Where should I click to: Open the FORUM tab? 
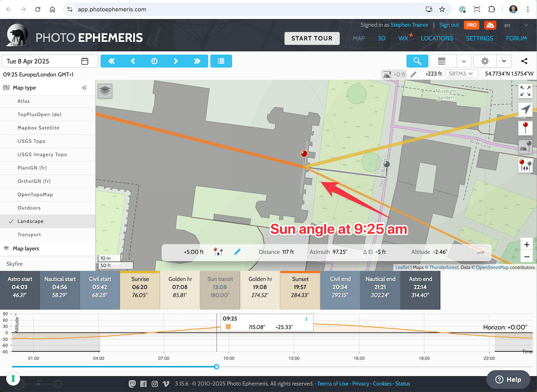click(516, 38)
